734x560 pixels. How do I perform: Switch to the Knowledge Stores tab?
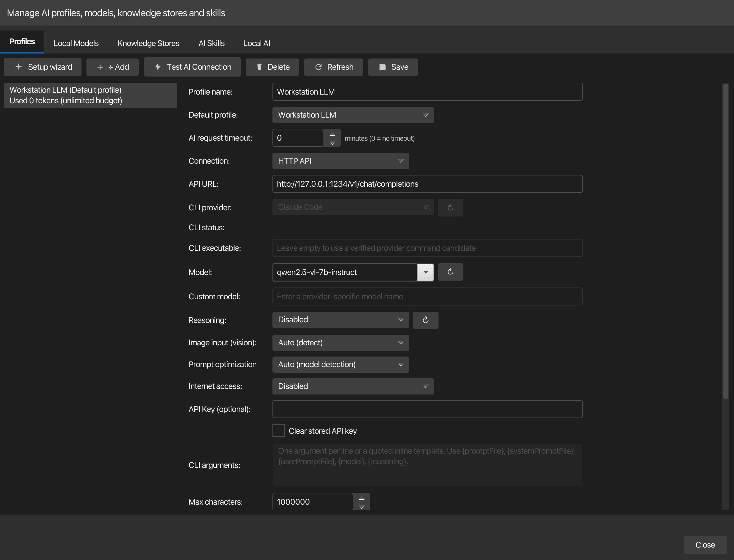point(148,43)
